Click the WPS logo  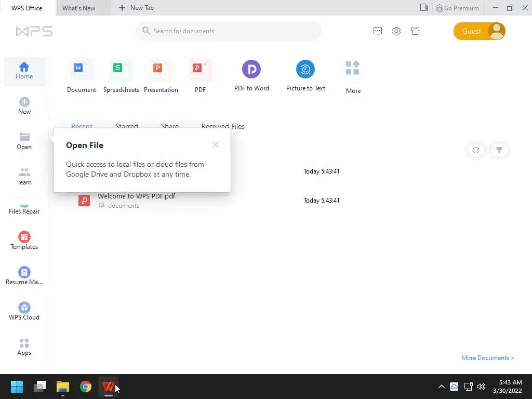[34, 31]
